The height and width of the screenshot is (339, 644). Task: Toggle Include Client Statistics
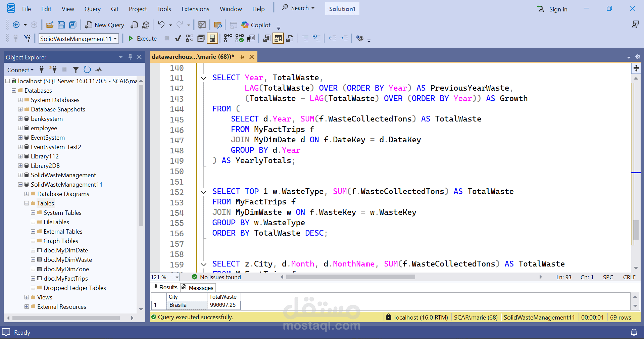coord(251,38)
